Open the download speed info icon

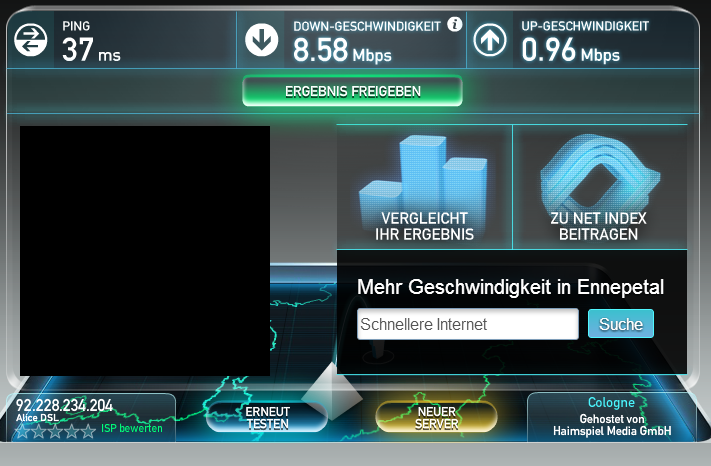tap(454, 24)
